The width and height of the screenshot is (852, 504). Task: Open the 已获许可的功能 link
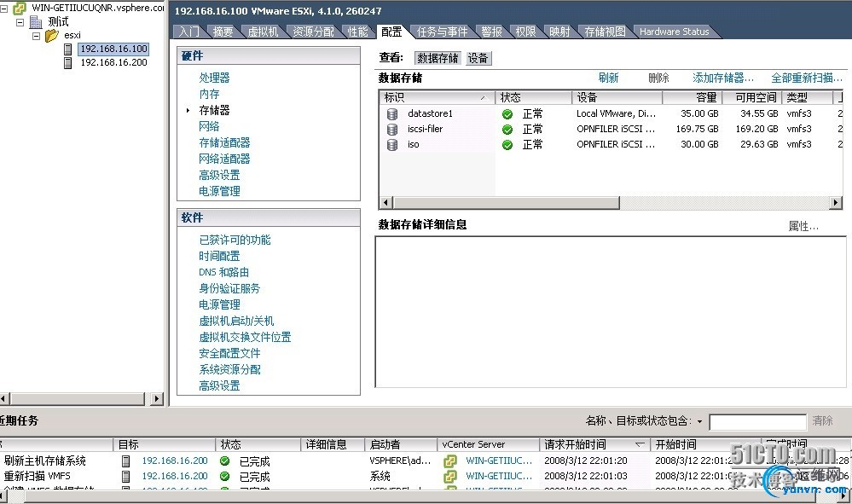(x=235, y=240)
